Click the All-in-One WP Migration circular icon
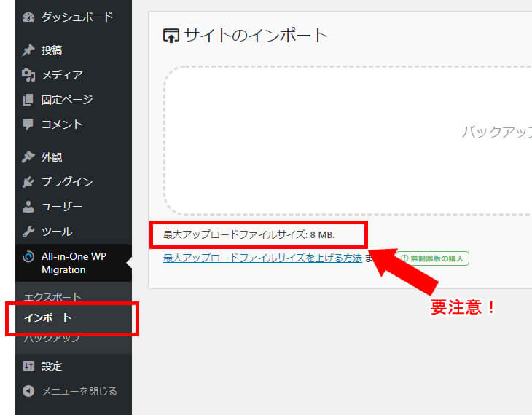Viewport: 532px width, 415px height. pos(28,256)
